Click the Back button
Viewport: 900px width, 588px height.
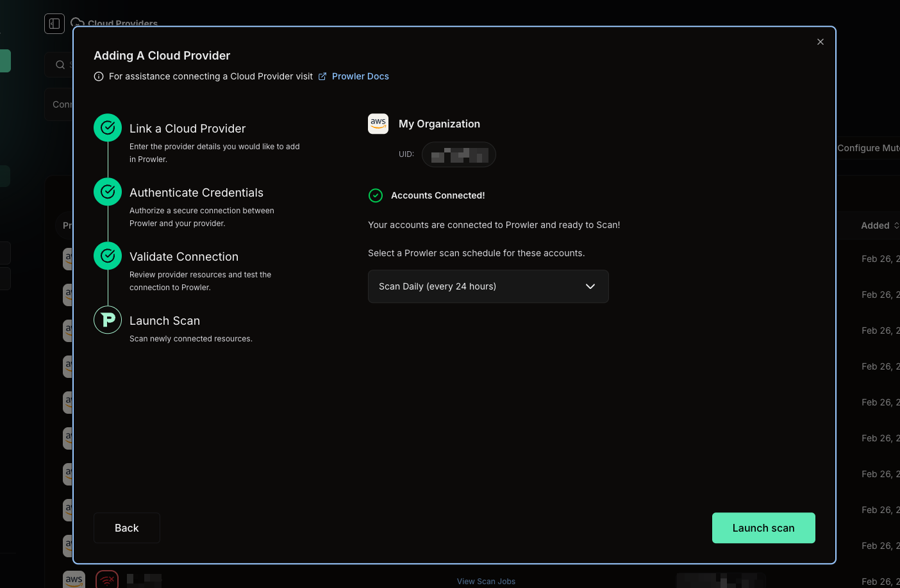126,528
